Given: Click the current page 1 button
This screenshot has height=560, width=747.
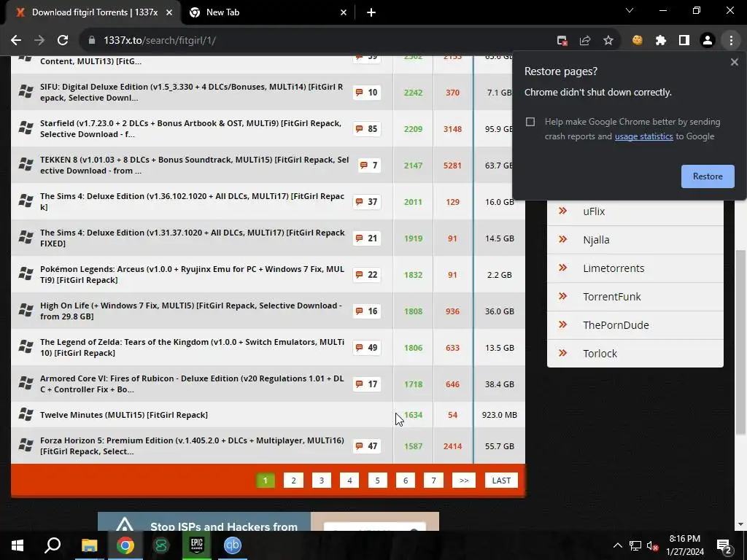Looking at the screenshot, I should click(266, 481).
